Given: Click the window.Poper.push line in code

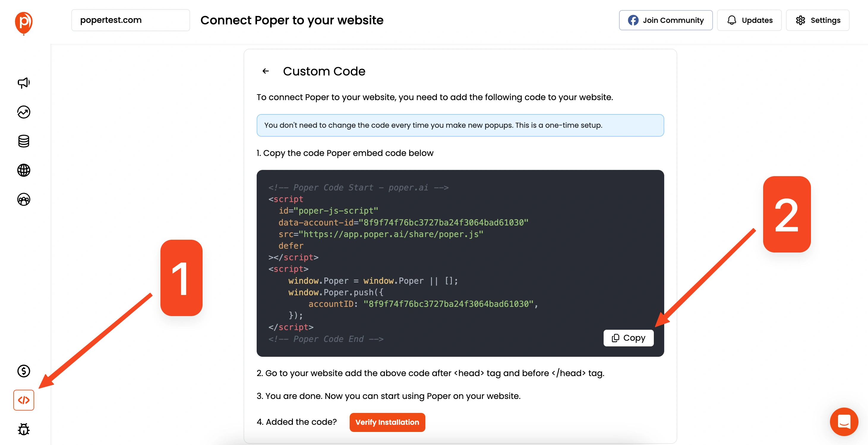Looking at the screenshot, I should point(336,292).
